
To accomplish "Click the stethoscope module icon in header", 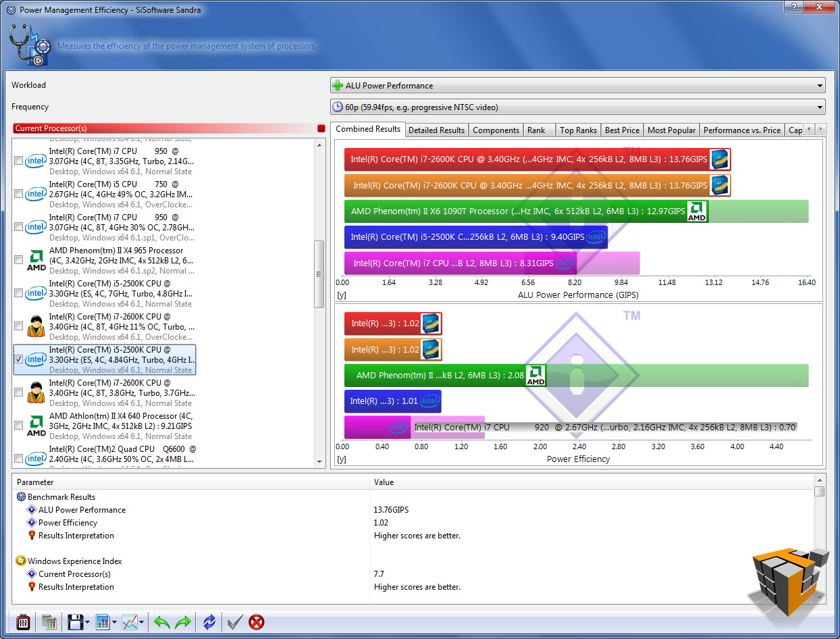I will coord(30,45).
